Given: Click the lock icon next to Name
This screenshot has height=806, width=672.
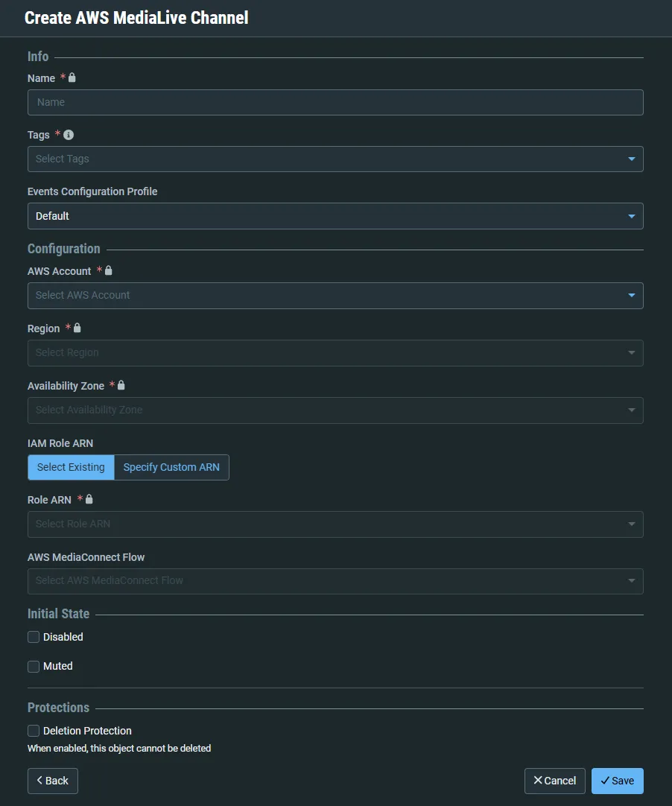Looking at the screenshot, I should (72, 77).
